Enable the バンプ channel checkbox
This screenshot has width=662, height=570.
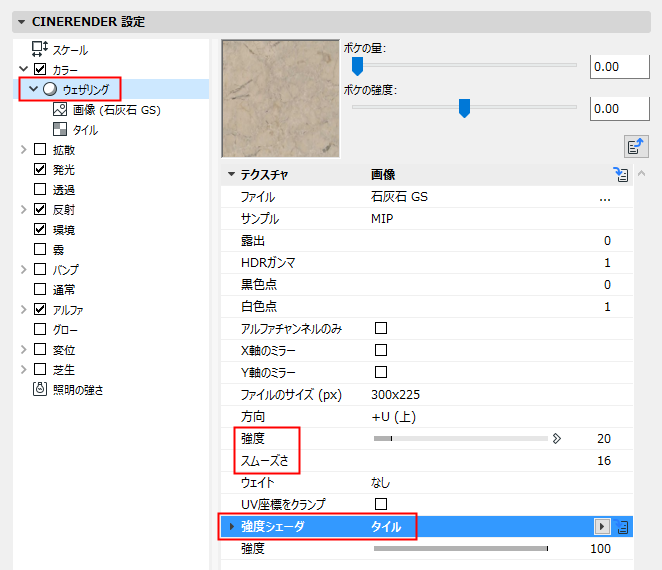[x=40, y=269]
